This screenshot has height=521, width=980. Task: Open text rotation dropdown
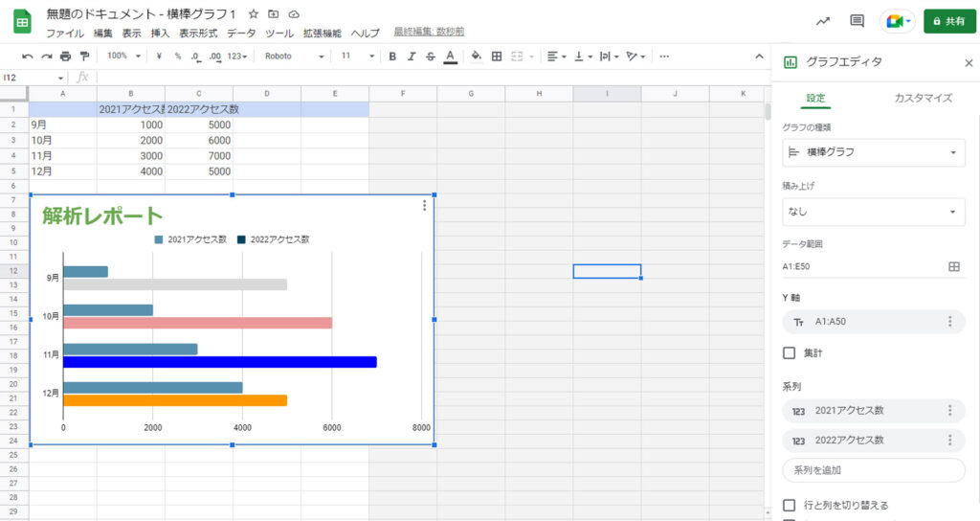click(x=635, y=57)
